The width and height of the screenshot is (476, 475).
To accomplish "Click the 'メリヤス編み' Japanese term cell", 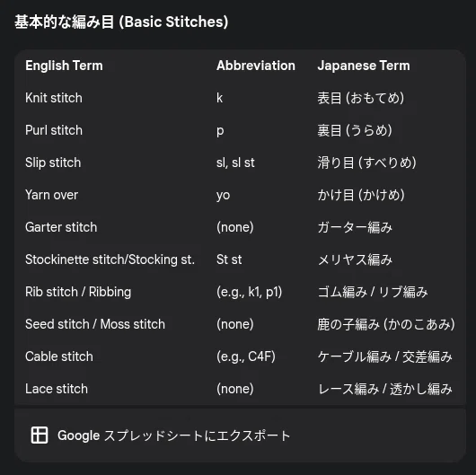I will (x=355, y=259).
